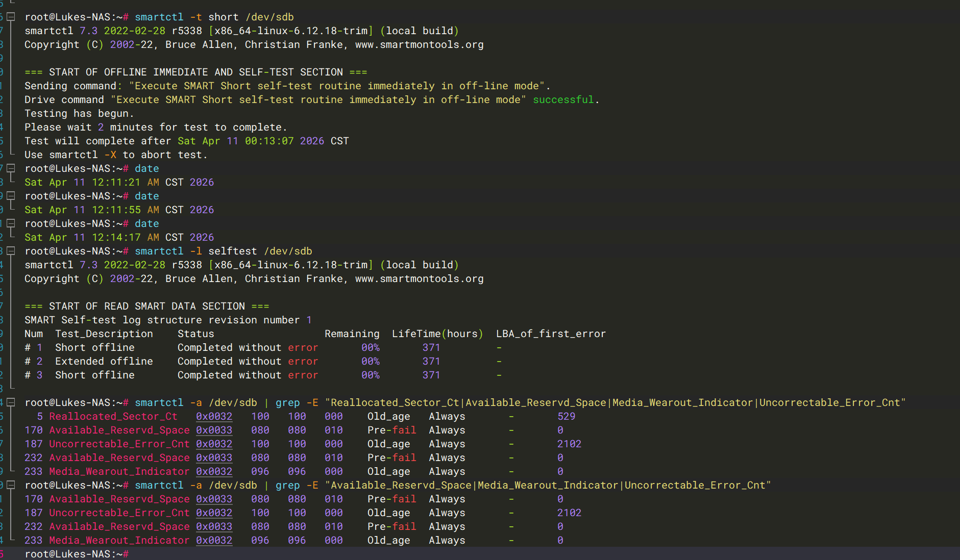Collapse the last smartctl grep command block

(x=11, y=485)
